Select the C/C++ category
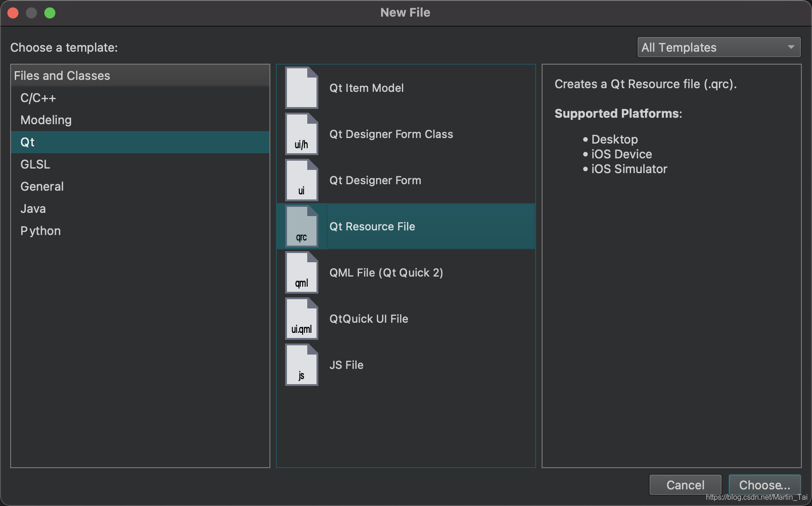 (140, 98)
